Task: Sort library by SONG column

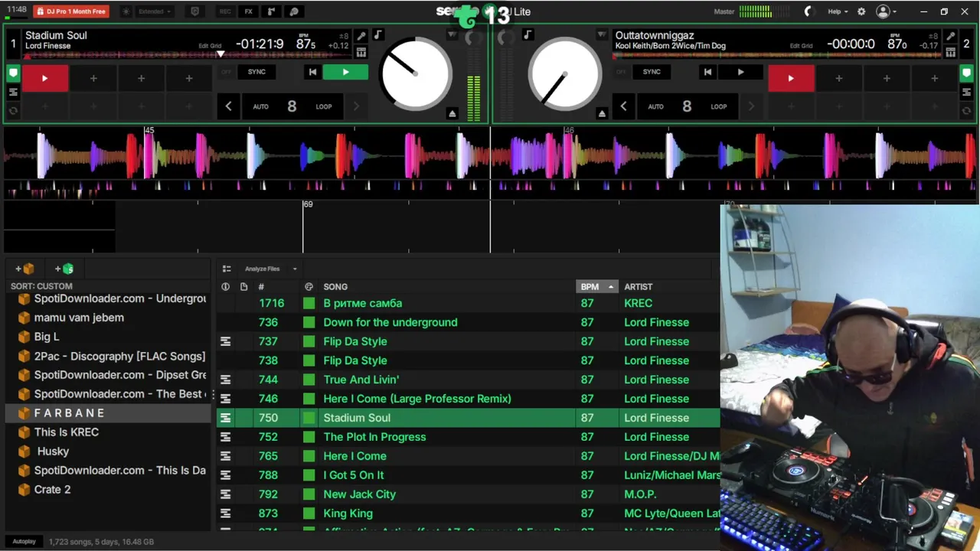Action: coord(335,287)
